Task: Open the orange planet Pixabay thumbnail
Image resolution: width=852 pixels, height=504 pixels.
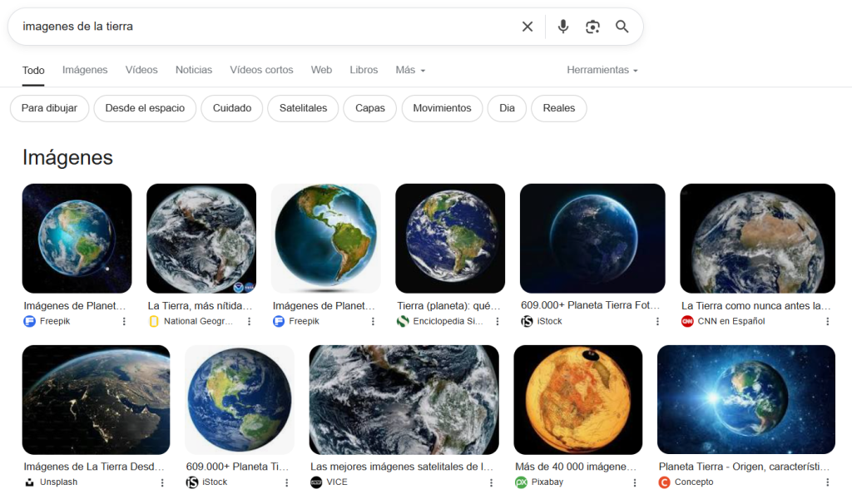Action: pos(578,399)
